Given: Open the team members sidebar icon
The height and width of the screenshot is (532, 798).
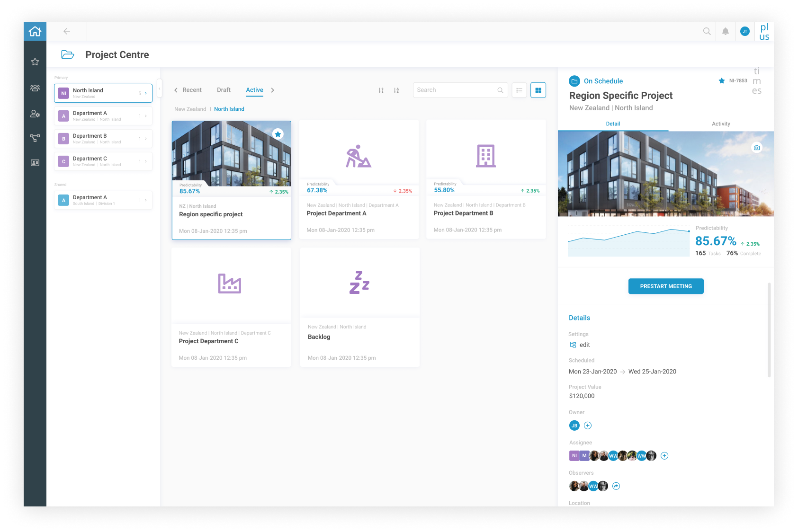Looking at the screenshot, I should coord(35,88).
